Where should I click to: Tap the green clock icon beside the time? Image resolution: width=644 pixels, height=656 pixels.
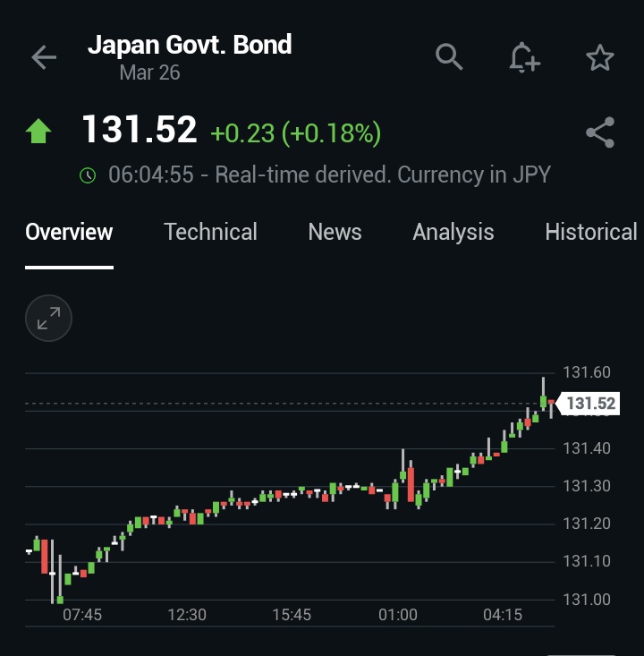[x=88, y=175]
